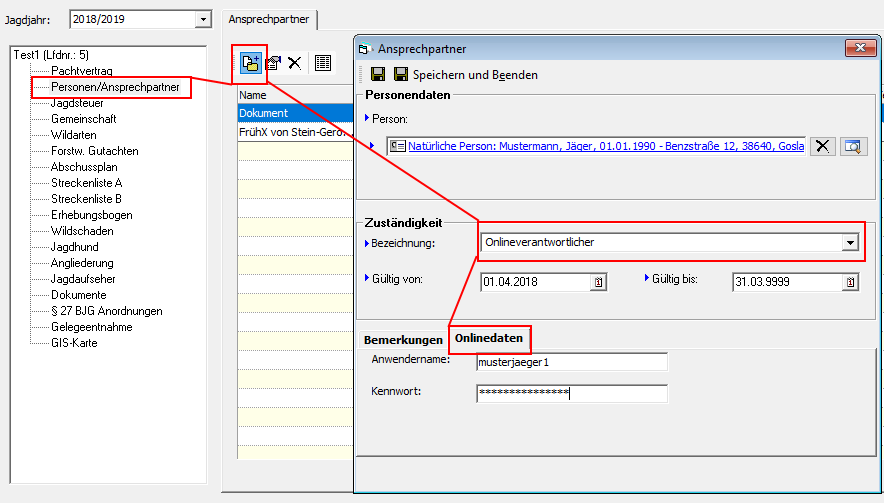Click the first save disk icon
The width and height of the screenshot is (884, 503).
(378, 74)
